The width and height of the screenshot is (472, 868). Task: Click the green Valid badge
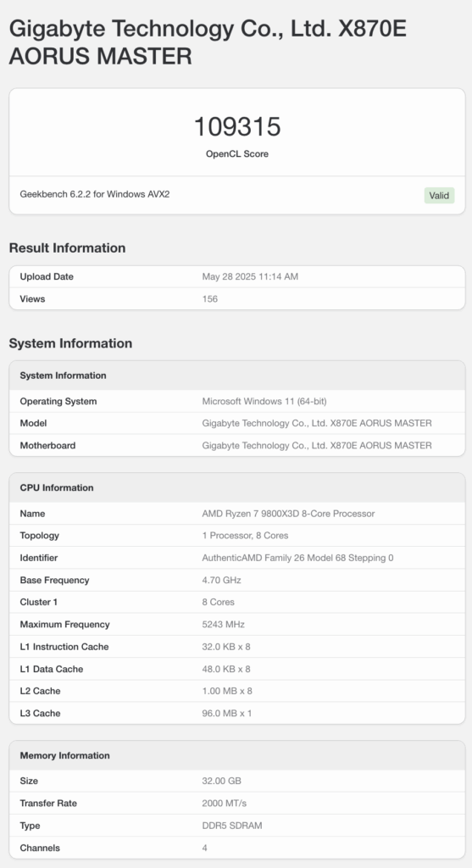[x=439, y=196]
